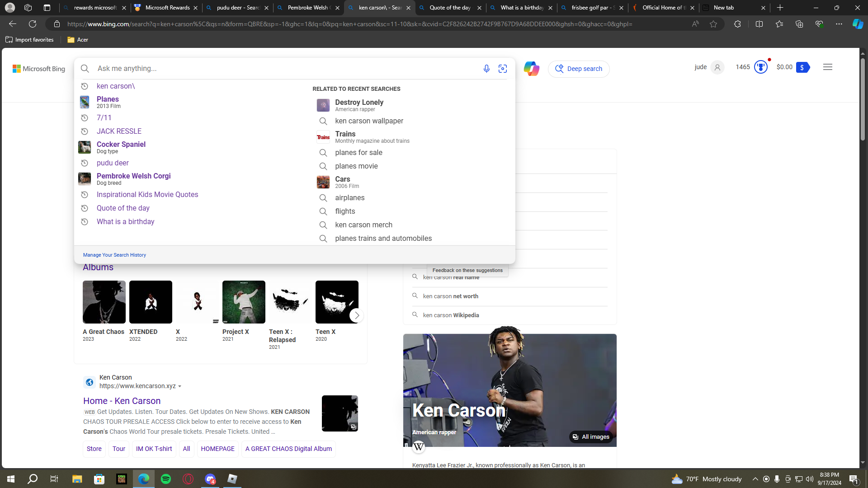Open Bing hamburger settings menu
Image resolution: width=868 pixels, height=488 pixels.
pos(828,67)
